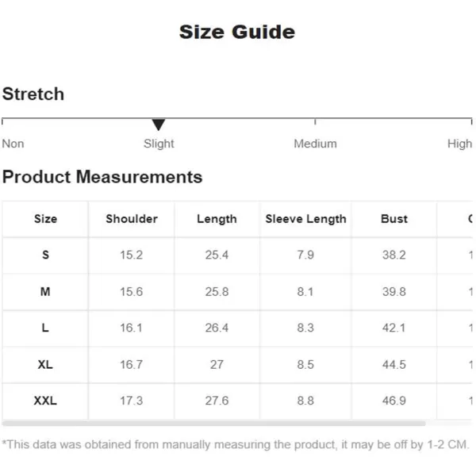Click the S shoulder value 15.2
Image resolution: width=476 pixels, height=476 pixels.
click(x=132, y=255)
